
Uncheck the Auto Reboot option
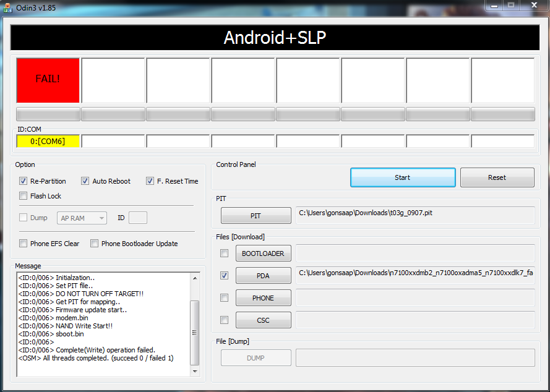coord(85,181)
